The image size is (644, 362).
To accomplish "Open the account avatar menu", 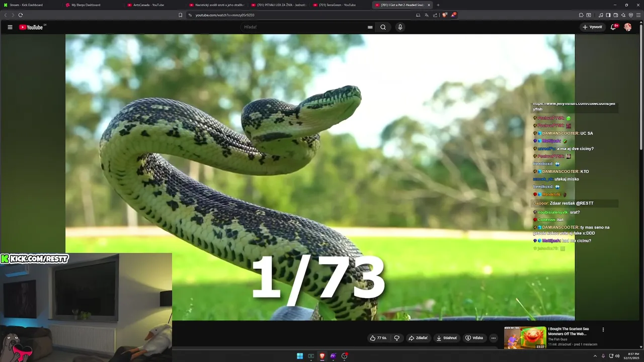I will pyautogui.click(x=627, y=27).
